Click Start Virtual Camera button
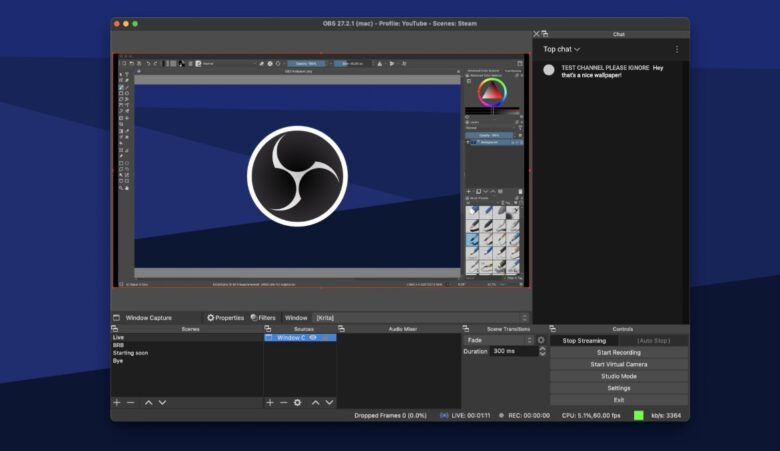The image size is (780, 451). pos(619,364)
